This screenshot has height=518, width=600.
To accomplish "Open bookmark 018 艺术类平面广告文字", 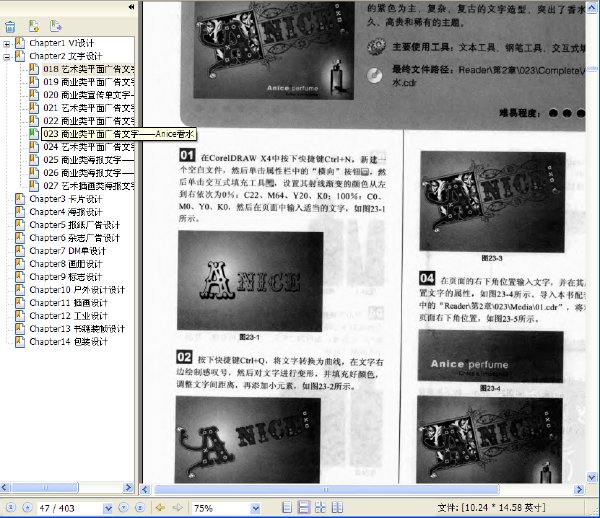I will 88,69.
